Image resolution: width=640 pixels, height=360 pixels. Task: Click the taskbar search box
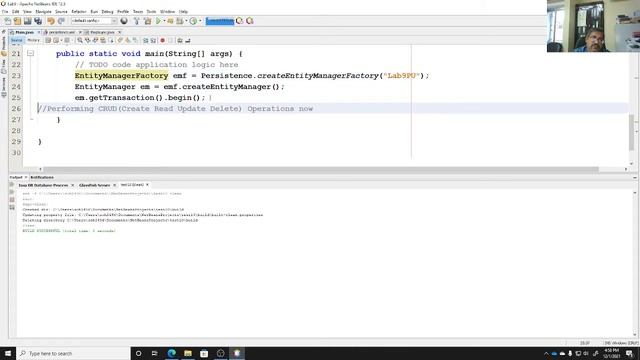[73, 353]
